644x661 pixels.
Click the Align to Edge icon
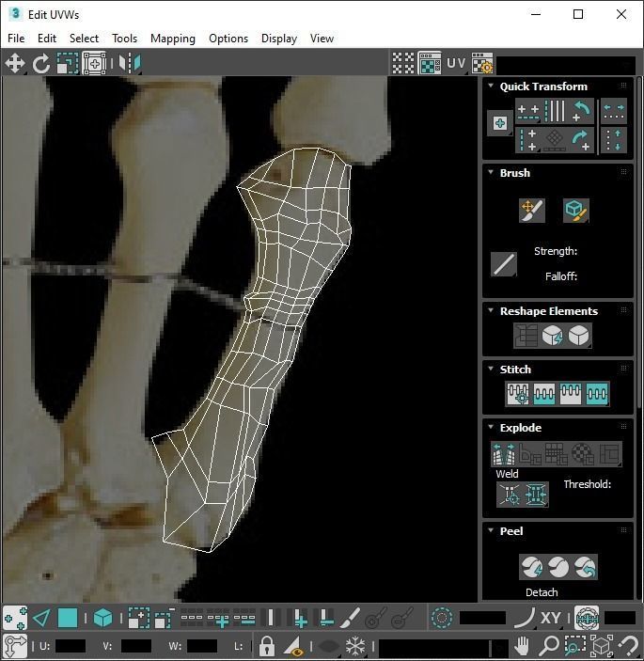click(555, 140)
